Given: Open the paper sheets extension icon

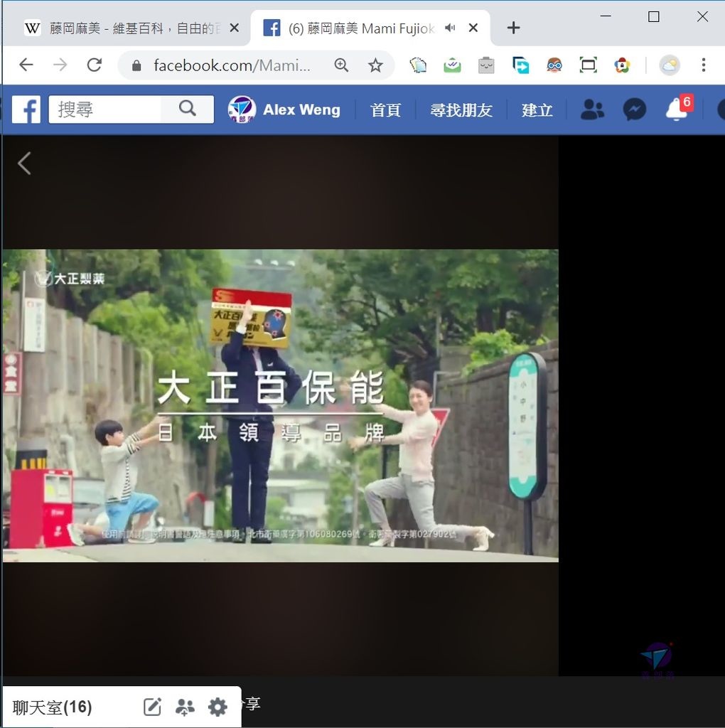Looking at the screenshot, I should coord(418,65).
